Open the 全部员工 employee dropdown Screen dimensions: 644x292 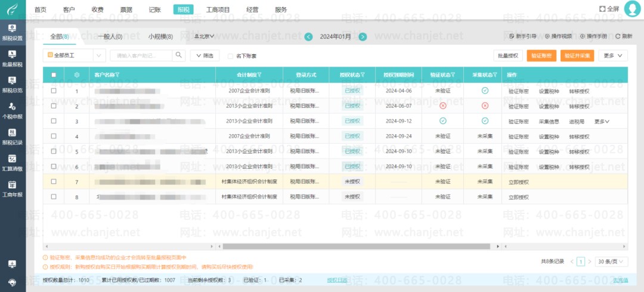(75, 55)
